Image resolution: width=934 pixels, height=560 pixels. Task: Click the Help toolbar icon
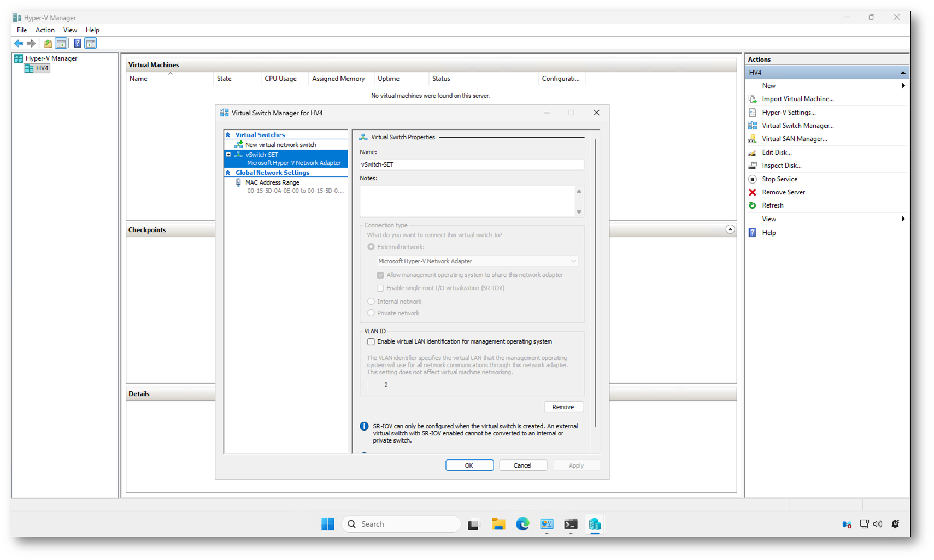click(x=77, y=43)
